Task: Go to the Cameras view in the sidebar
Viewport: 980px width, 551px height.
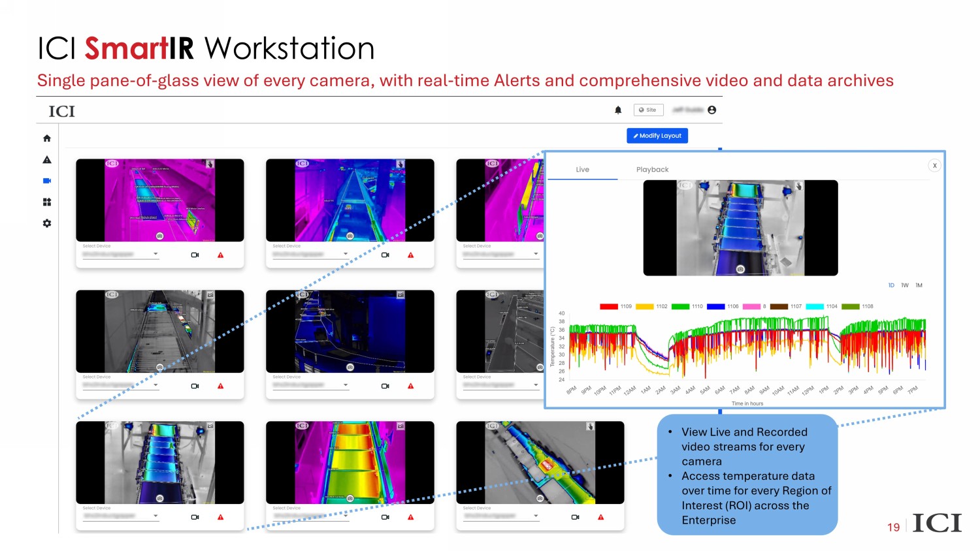Action: coord(47,181)
